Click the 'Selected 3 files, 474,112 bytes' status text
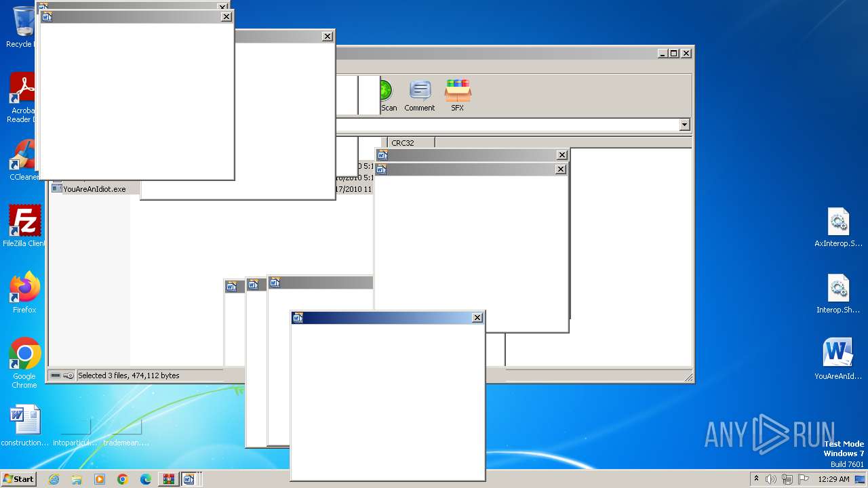Image resolution: width=868 pixels, height=488 pixels. tap(129, 375)
